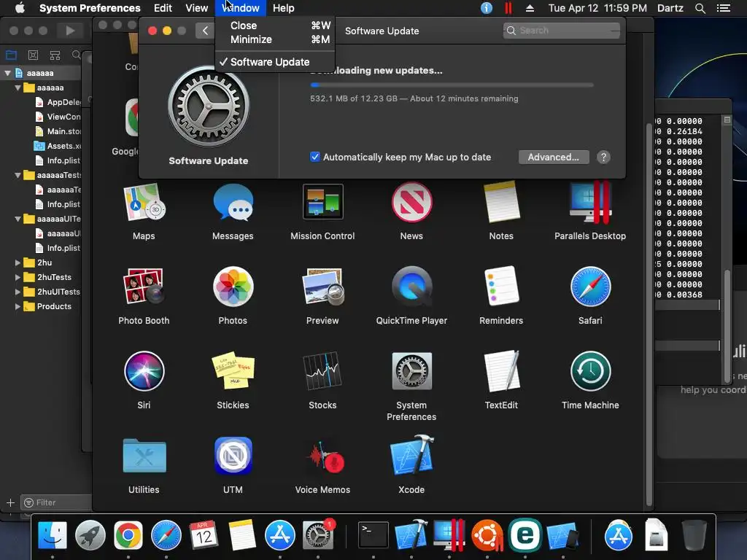Launch Photo Booth
The height and width of the screenshot is (560, 747).
click(x=144, y=286)
